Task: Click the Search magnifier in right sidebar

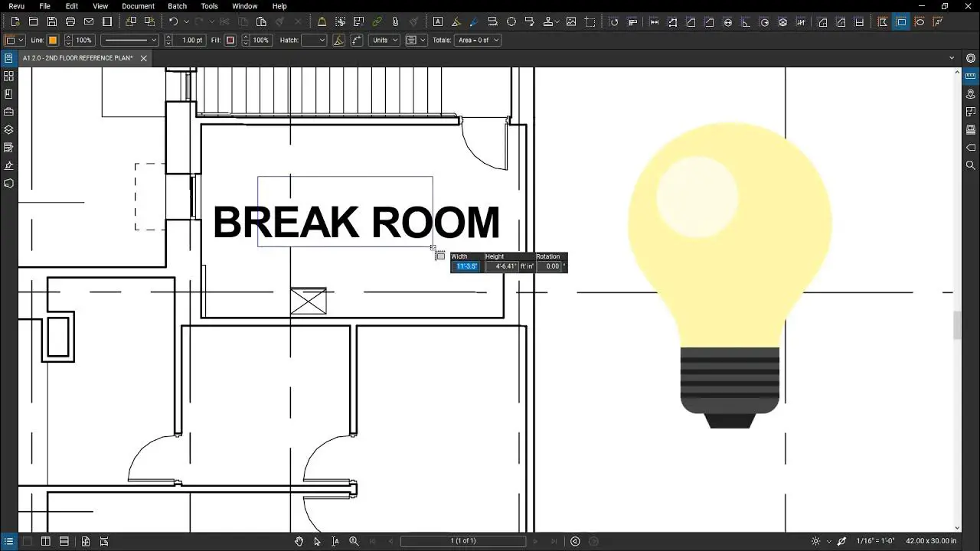Action: pyautogui.click(x=971, y=165)
